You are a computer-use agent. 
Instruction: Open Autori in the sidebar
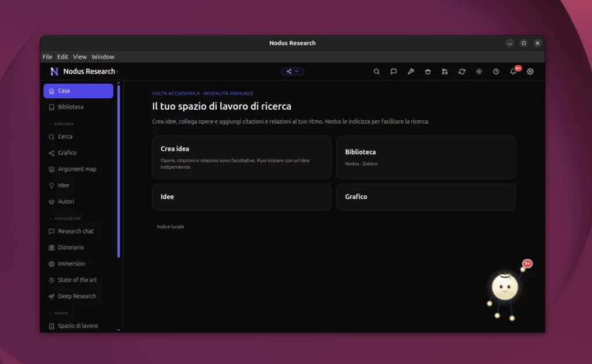pyautogui.click(x=78, y=202)
